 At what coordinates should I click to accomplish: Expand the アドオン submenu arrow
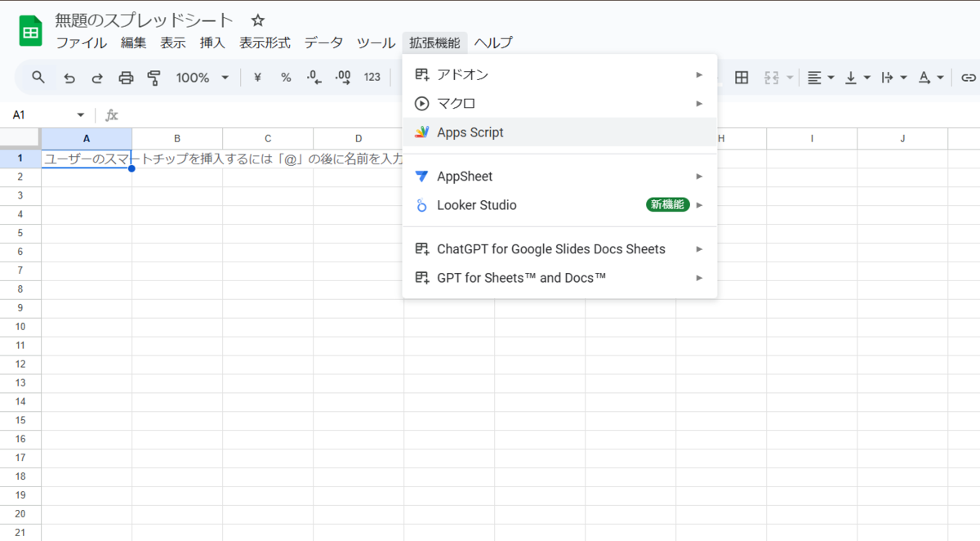(700, 74)
